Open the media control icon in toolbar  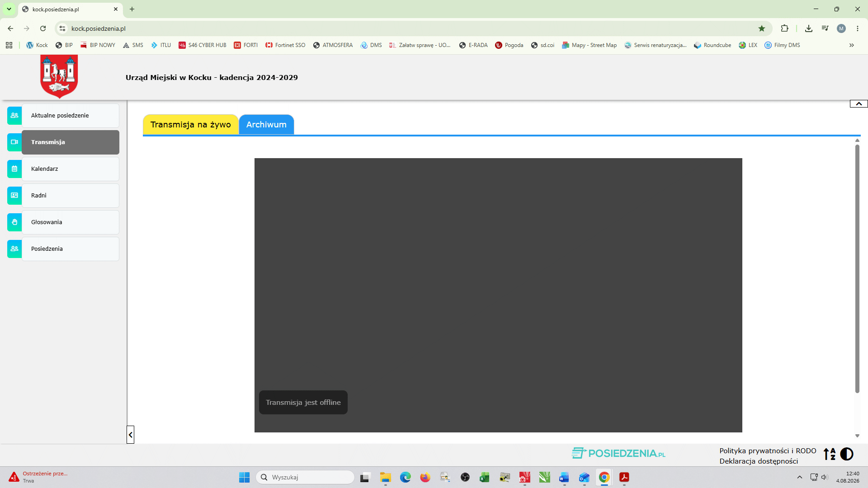pos(825,28)
